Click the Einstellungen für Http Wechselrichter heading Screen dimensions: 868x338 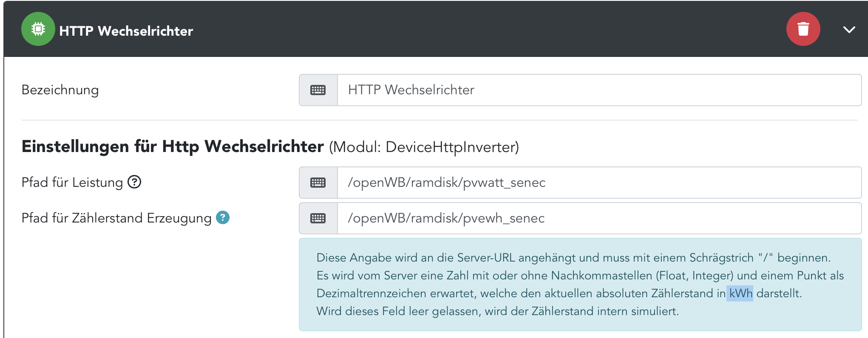coord(173,146)
